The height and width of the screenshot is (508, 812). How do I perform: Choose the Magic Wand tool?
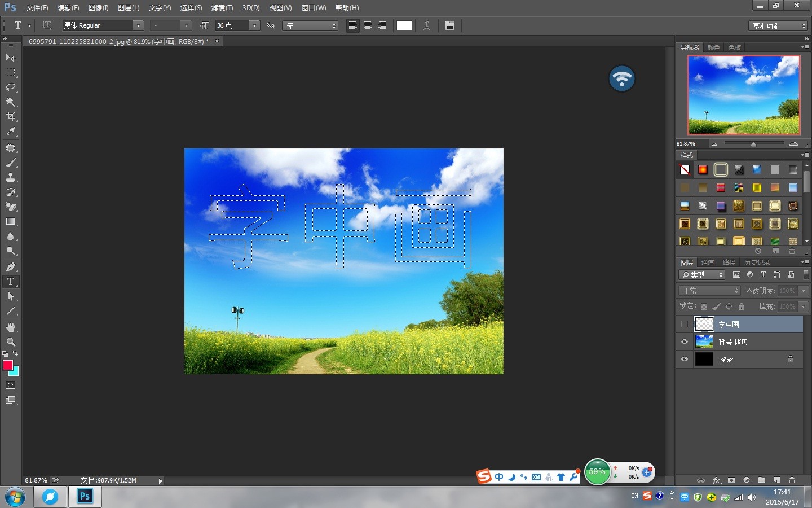11,102
